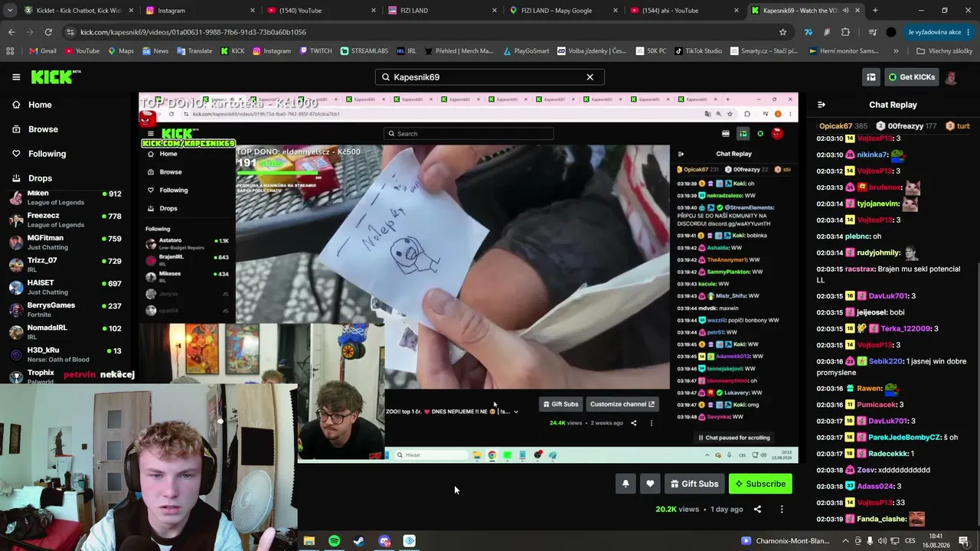Collapse the Chat Replay panel
The image size is (980, 551).
point(821,105)
